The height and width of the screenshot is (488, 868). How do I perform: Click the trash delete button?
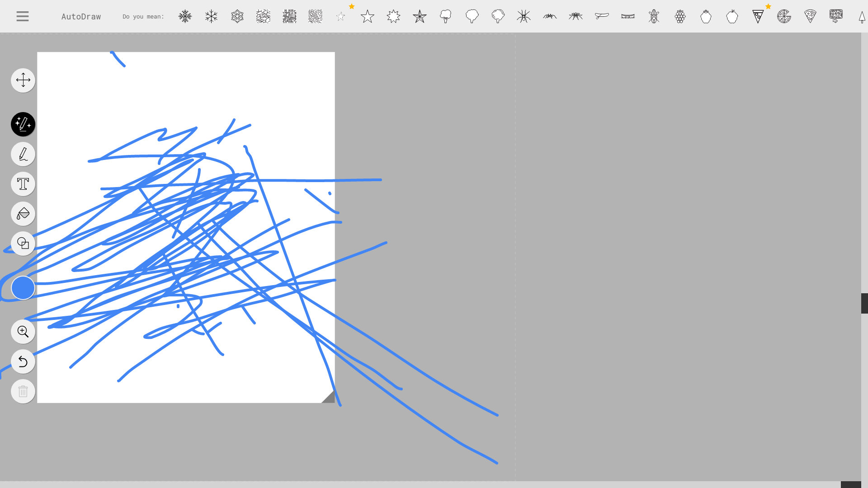click(x=23, y=391)
